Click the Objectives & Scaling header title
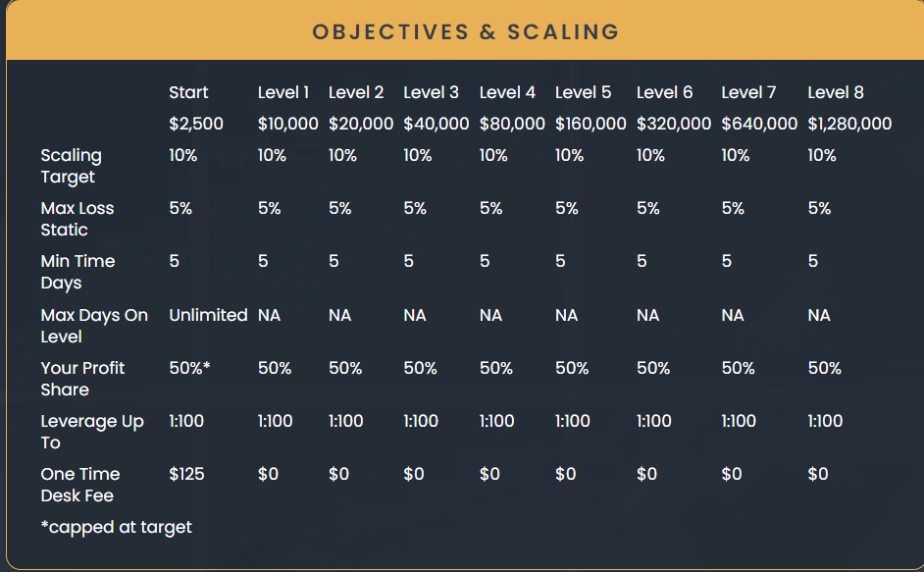This screenshot has height=572, width=924. tap(466, 31)
